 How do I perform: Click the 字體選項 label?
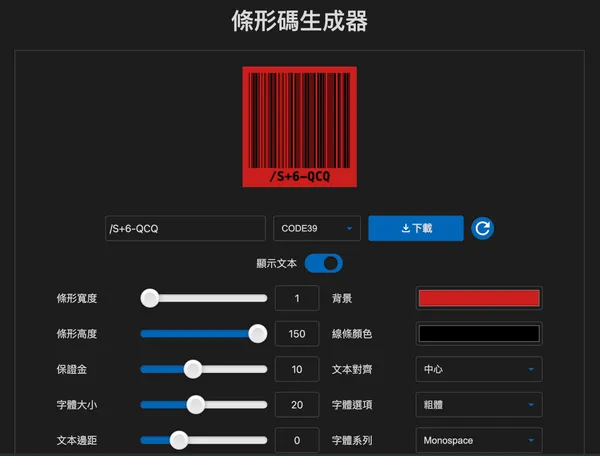pos(352,405)
